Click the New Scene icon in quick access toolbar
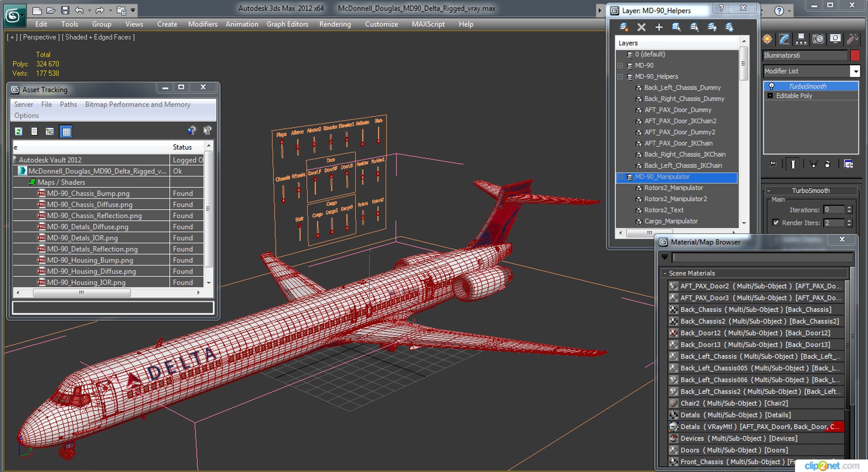 point(37,10)
